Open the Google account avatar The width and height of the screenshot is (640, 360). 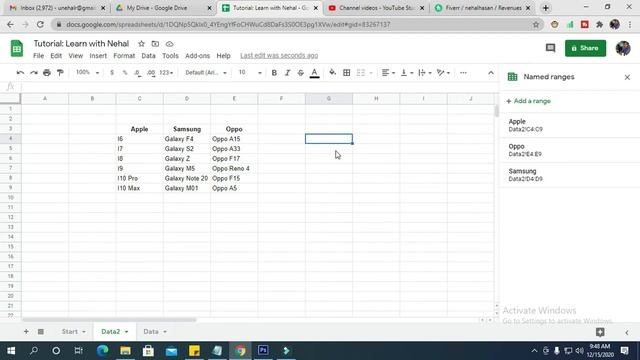(x=623, y=48)
